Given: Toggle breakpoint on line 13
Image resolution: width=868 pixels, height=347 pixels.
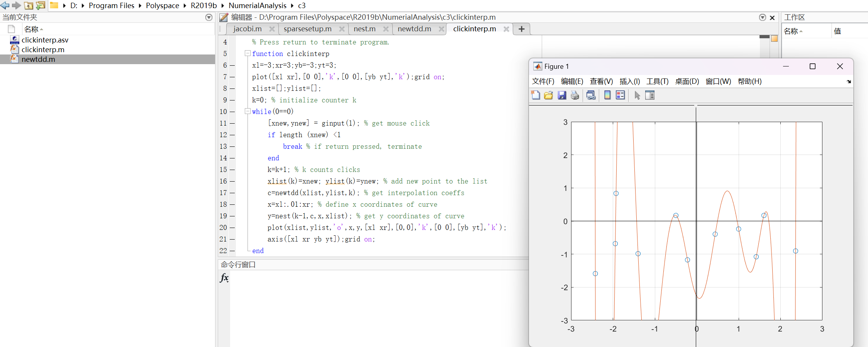Looking at the screenshot, I should point(232,146).
